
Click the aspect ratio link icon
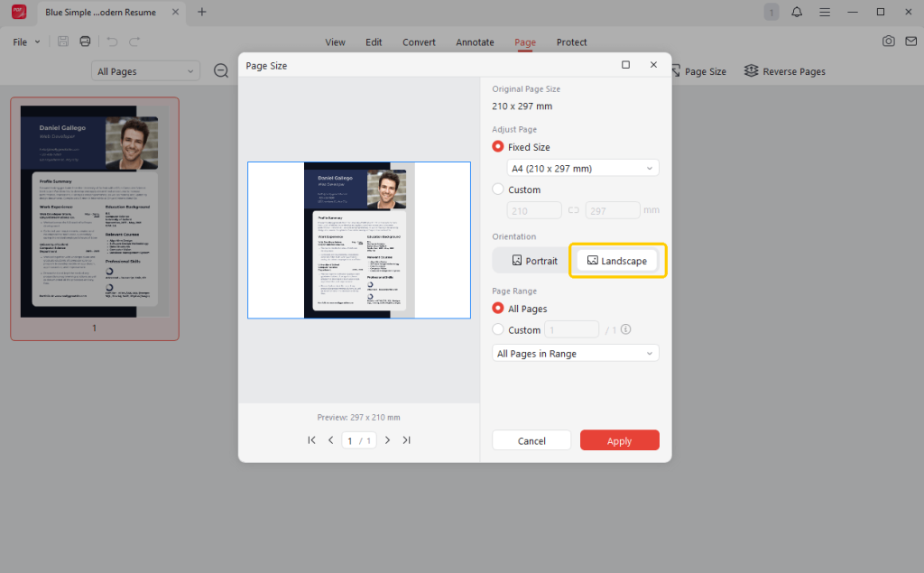pyautogui.click(x=573, y=210)
